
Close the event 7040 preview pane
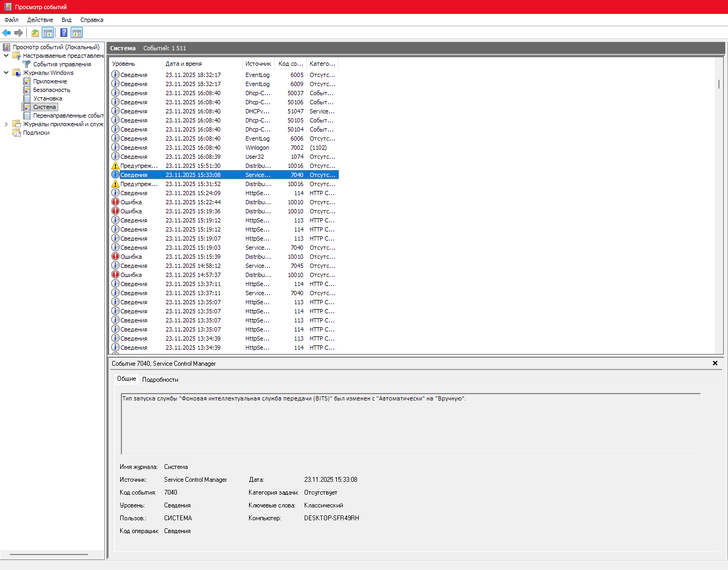click(x=715, y=363)
